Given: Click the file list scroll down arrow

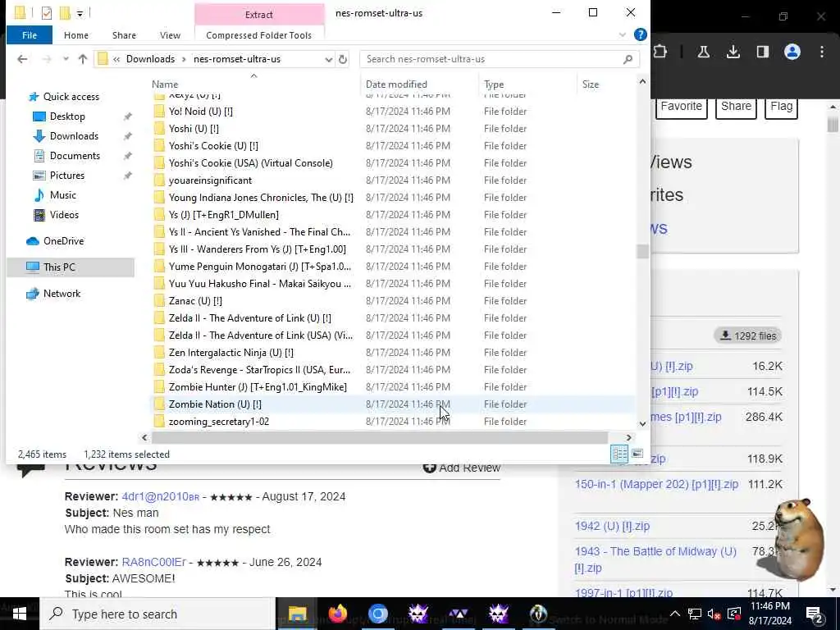Looking at the screenshot, I should [642, 424].
